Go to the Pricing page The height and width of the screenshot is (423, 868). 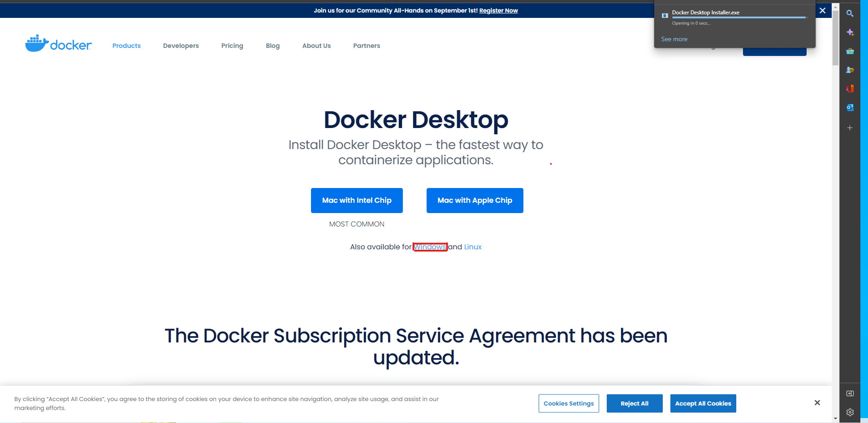click(232, 46)
